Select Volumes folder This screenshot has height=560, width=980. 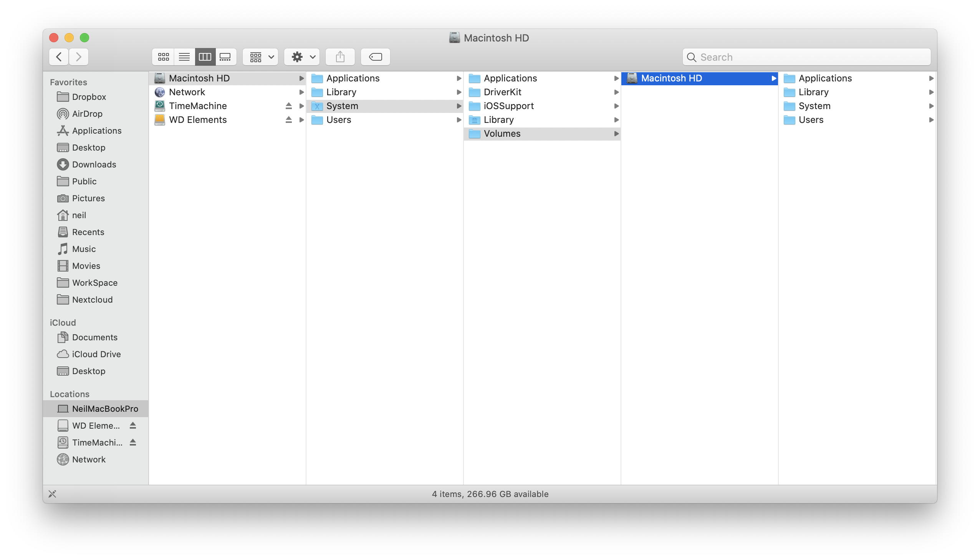coord(542,133)
